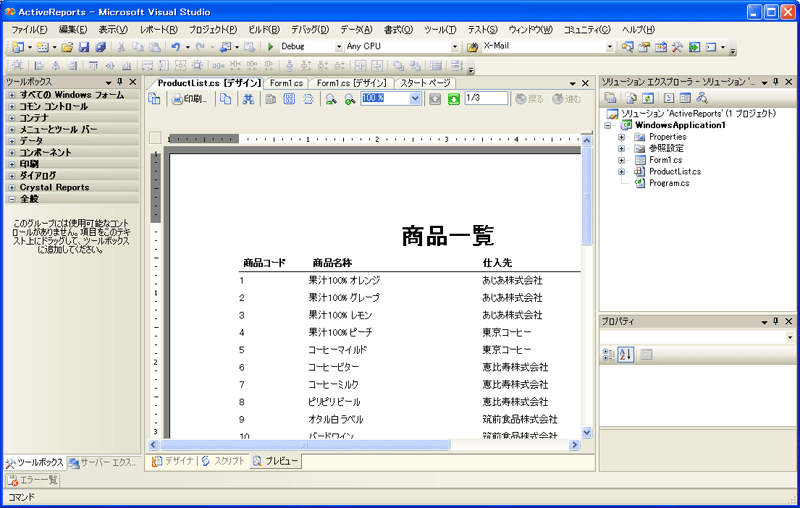This screenshot has width=800, height=508.
Task: Open the Any CPU platform dropdown
Action: point(455,47)
